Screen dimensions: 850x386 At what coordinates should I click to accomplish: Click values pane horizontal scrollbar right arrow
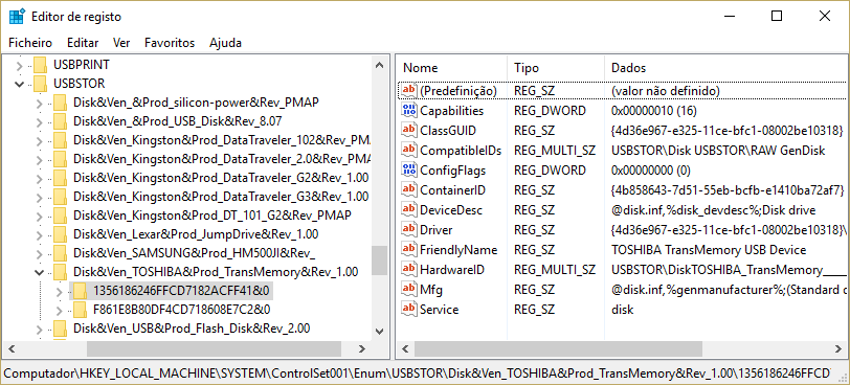[x=838, y=349]
